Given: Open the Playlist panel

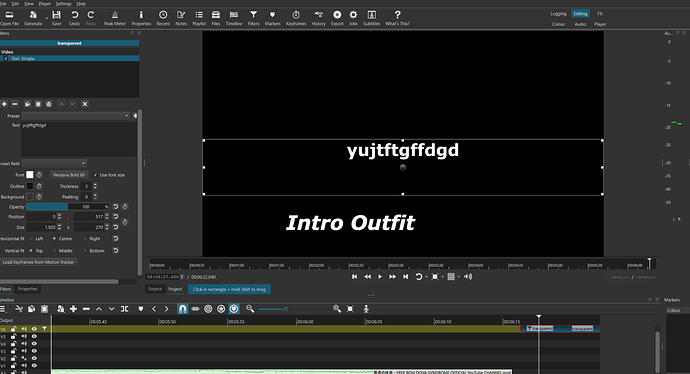Looking at the screenshot, I should (199, 18).
